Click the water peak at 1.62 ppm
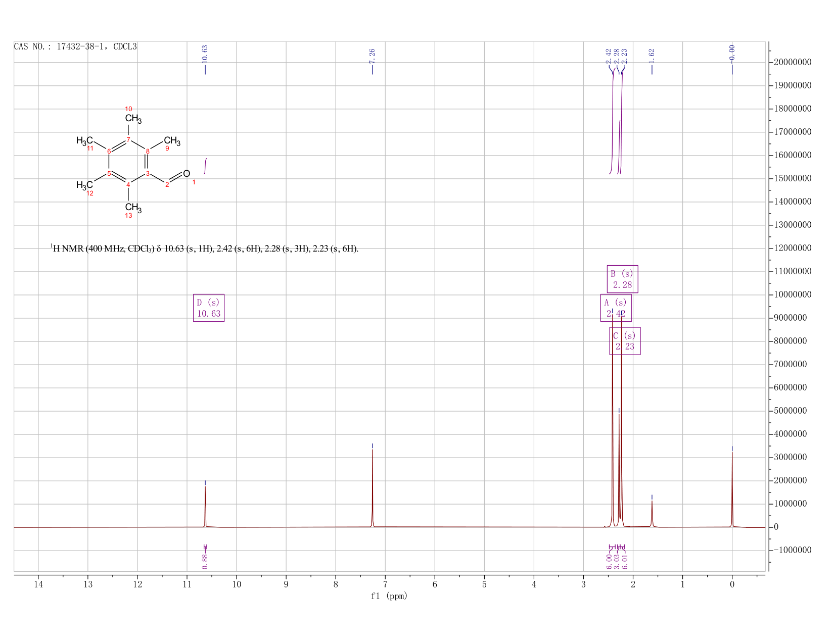 652,514
